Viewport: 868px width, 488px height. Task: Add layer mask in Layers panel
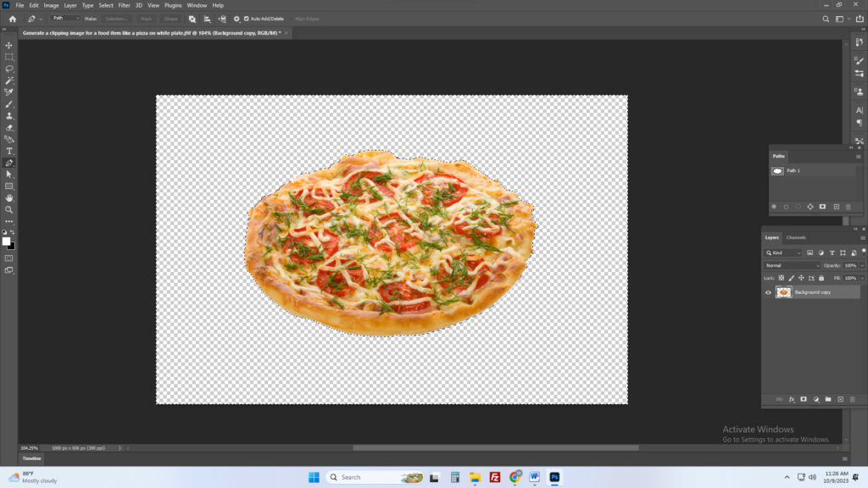coord(804,400)
